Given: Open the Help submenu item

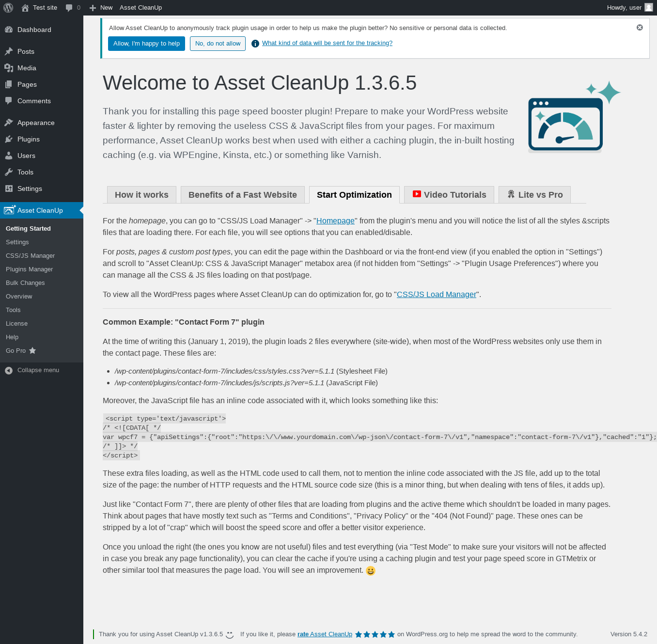Looking at the screenshot, I should 12,337.
